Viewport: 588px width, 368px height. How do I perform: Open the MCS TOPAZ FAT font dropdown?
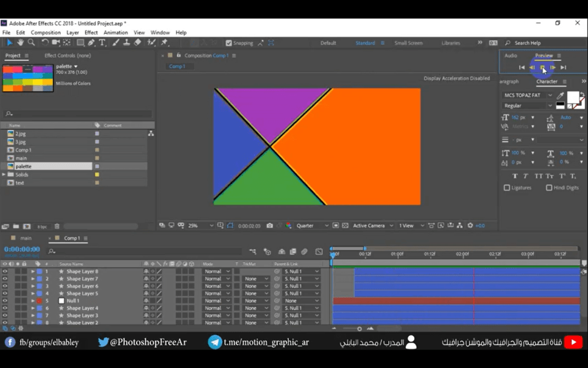tap(528, 95)
